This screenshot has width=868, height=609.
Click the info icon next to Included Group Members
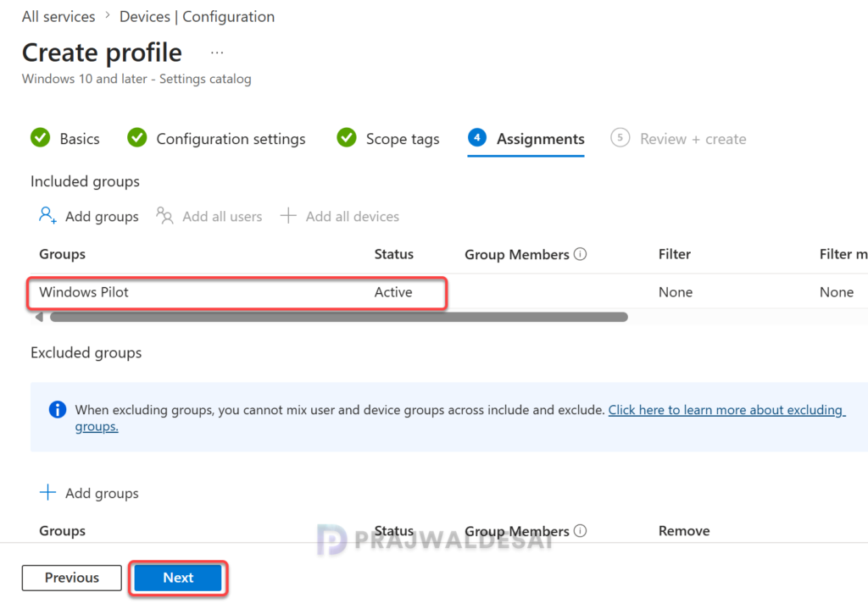(580, 254)
